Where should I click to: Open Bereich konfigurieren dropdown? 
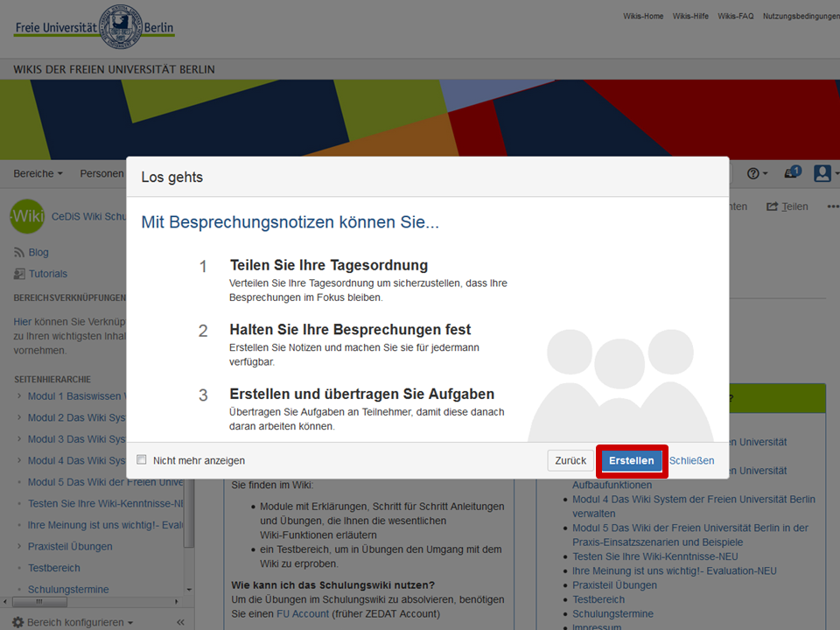point(80,622)
